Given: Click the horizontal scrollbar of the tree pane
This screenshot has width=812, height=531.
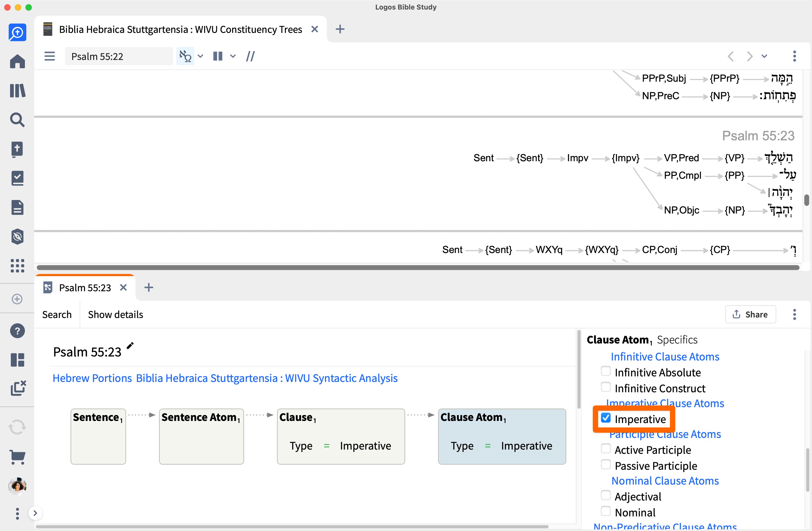Looking at the screenshot, I should click(418, 267).
